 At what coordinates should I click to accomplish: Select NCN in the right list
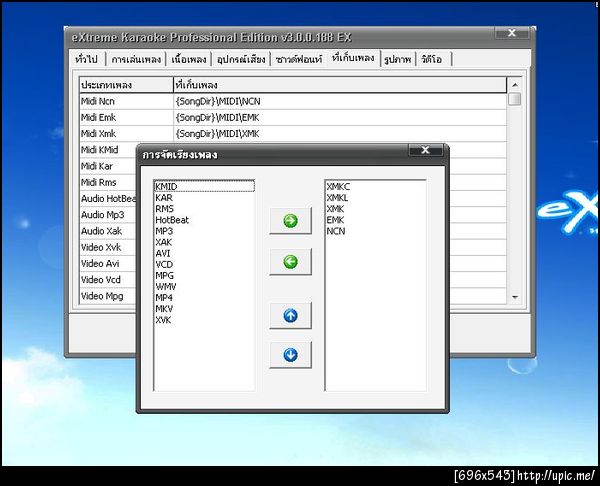tap(375, 231)
